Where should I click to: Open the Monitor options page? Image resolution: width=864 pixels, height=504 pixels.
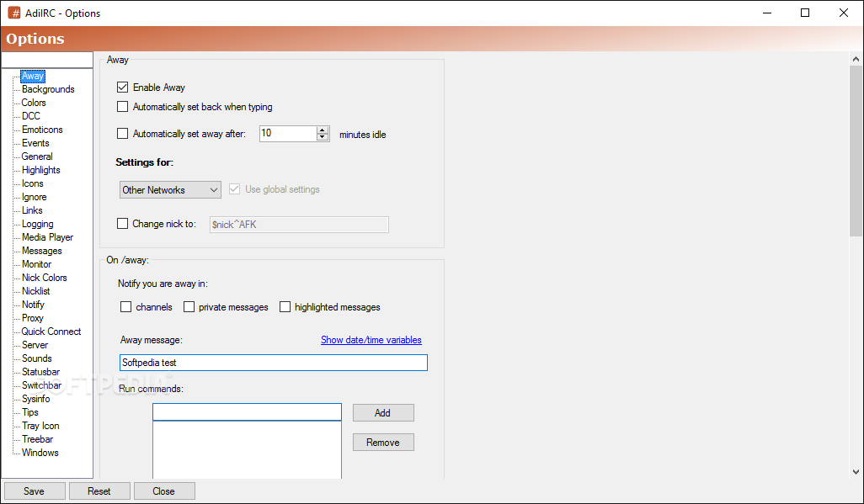click(x=36, y=264)
